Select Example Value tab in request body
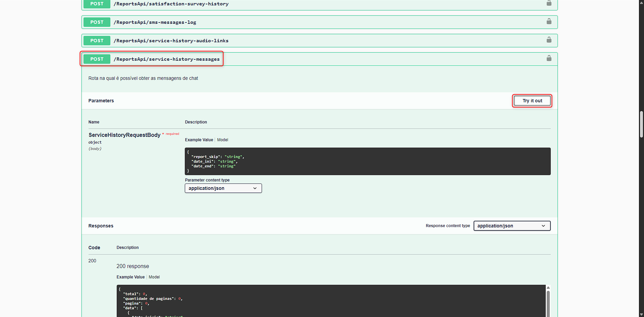Viewport: 644px width, 317px height. point(199,140)
